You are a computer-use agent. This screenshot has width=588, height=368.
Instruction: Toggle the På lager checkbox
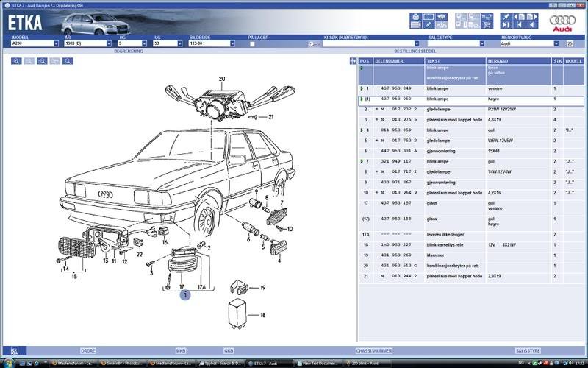click(x=252, y=43)
